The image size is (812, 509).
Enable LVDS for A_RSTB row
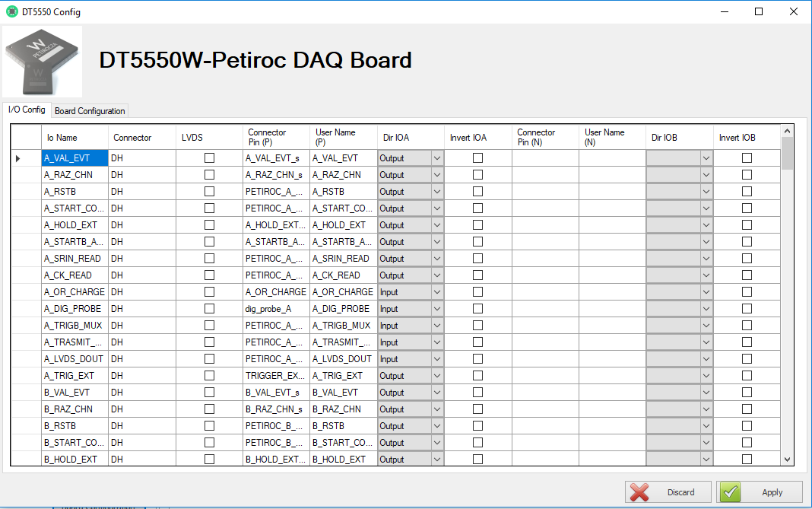[209, 192]
